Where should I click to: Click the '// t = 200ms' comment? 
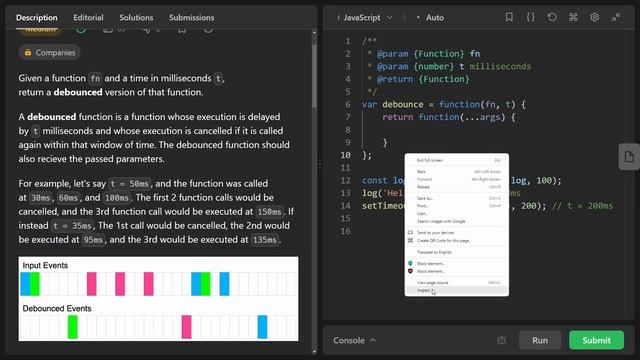click(x=582, y=206)
